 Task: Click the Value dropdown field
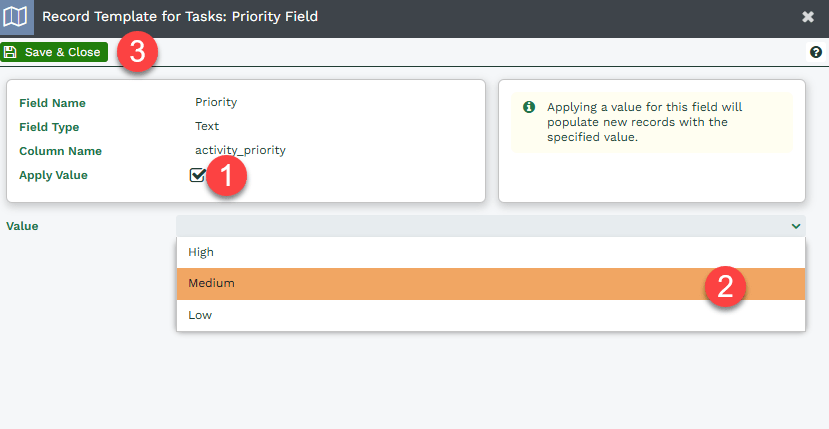(491, 226)
